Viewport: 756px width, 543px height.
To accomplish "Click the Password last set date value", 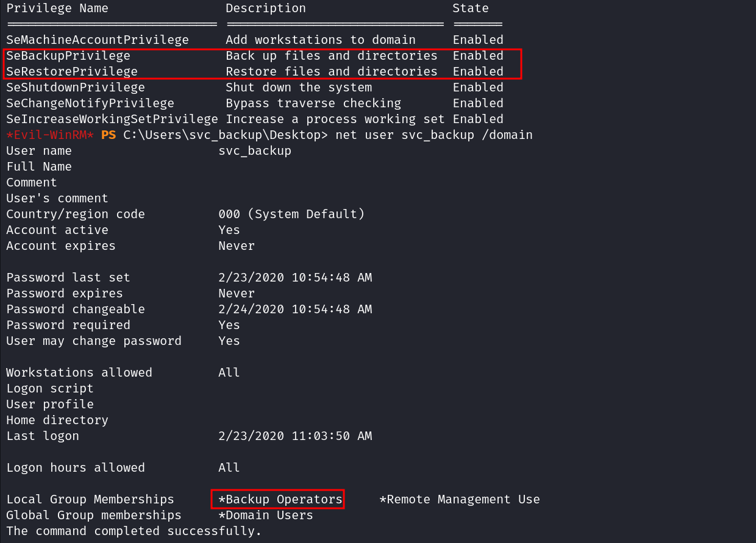I will point(295,277).
